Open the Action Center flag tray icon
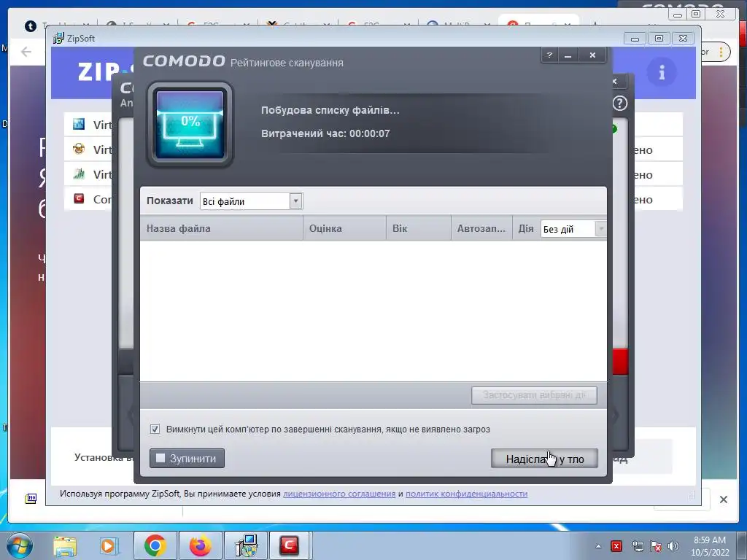747x560 pixels. tap(656, 546)
